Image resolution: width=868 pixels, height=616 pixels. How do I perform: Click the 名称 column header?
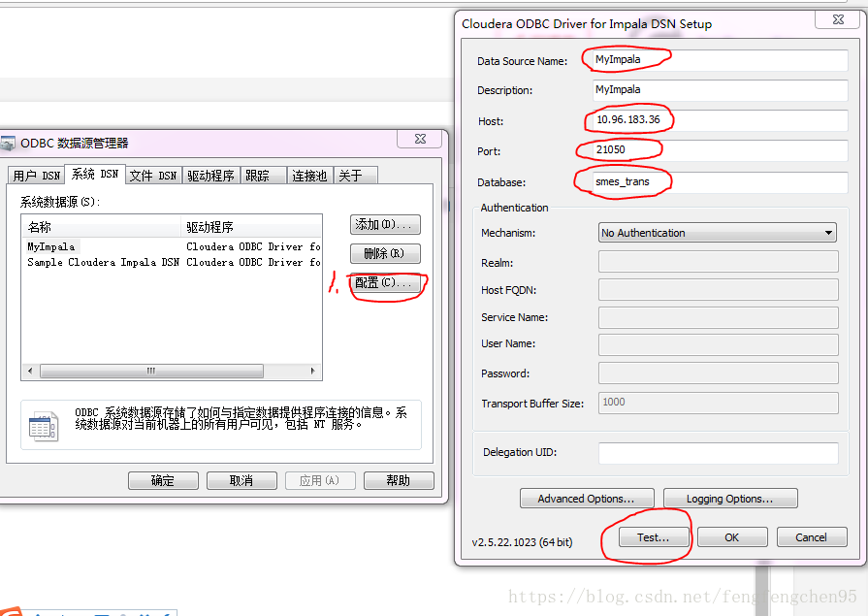click(101, 227)
